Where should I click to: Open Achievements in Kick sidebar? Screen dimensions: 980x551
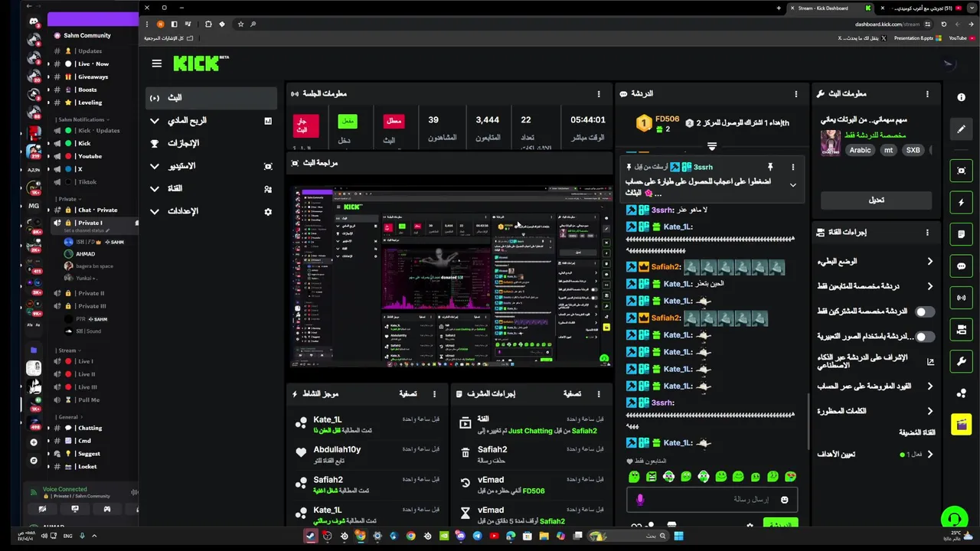(211, 143)
